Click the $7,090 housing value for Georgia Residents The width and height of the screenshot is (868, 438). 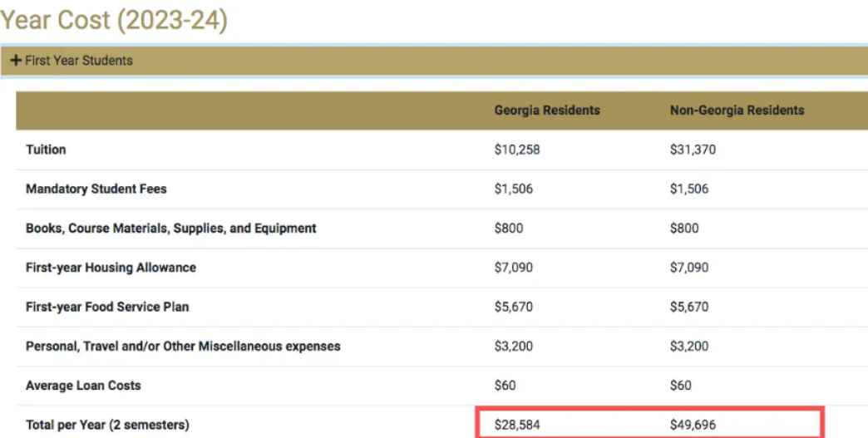point(513,268)
